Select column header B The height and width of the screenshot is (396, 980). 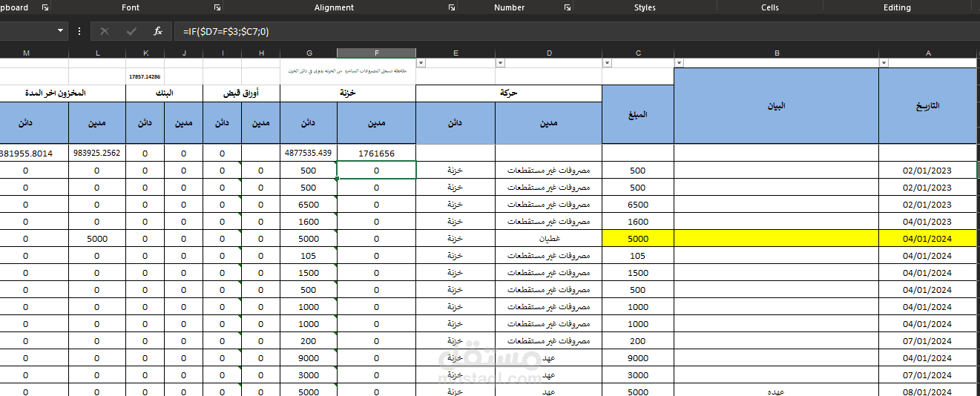coord(777,53)
